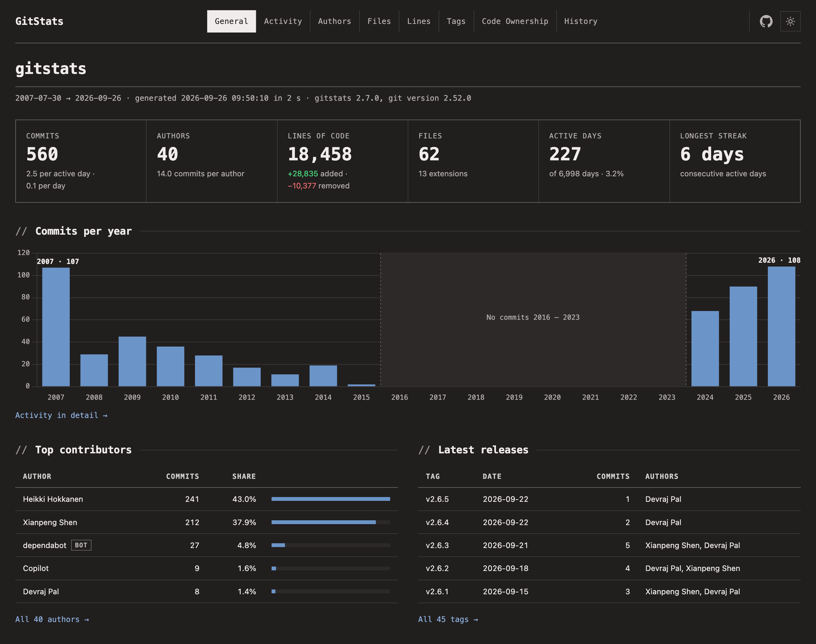816x644 pixels.
Task: Open the Code Ownership tab
Action: (x=515, y=21)
